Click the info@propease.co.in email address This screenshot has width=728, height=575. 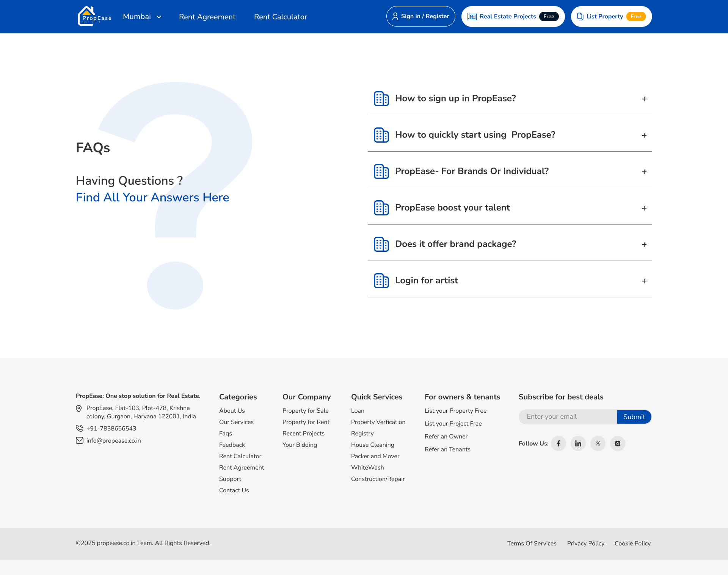(x=114, y=441)
